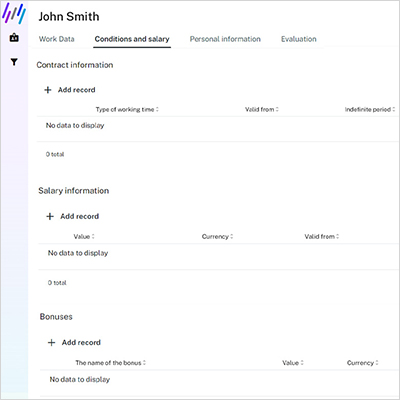Click plus icon under Contract information
The height and width of the screenshot is (400, 400).
click(x=48, y=90)
